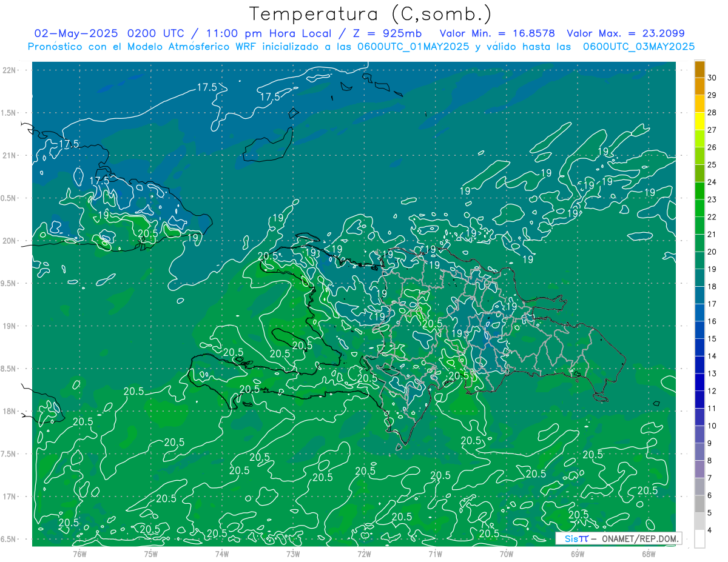Click the dark orange swatch atop the color scale

[699, 69]
